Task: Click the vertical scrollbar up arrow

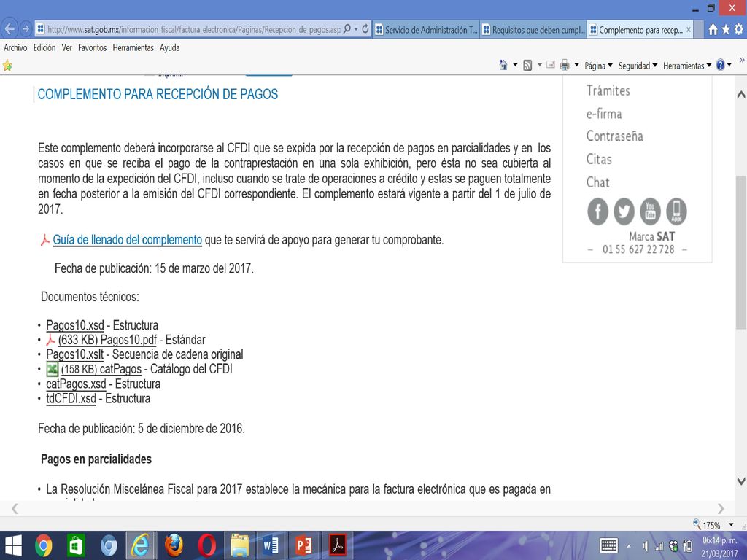Action: (741, 94)
